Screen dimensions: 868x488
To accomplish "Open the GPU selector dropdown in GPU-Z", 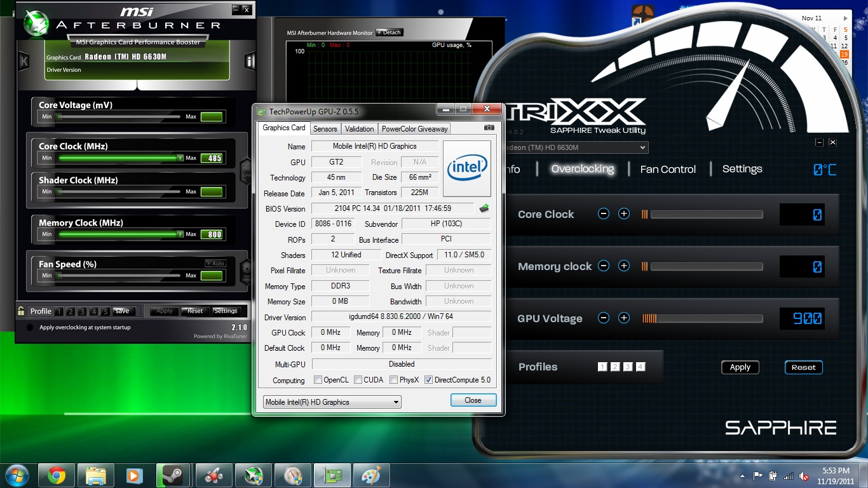I will pyautogui.click(x=332, y=402).
